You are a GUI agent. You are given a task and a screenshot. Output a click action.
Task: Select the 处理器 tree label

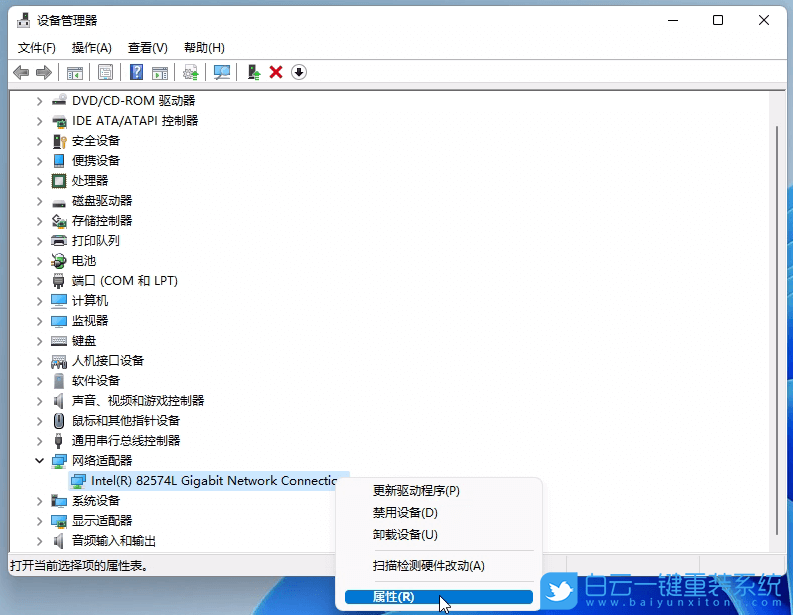pyautogui.click(x=90, y=181)
